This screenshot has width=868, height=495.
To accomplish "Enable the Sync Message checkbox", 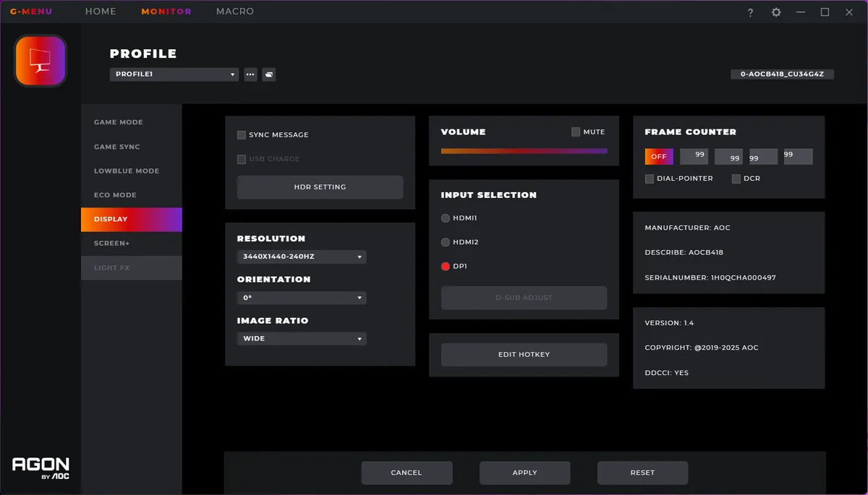I will pyautogui.click(x=242, y=135).
